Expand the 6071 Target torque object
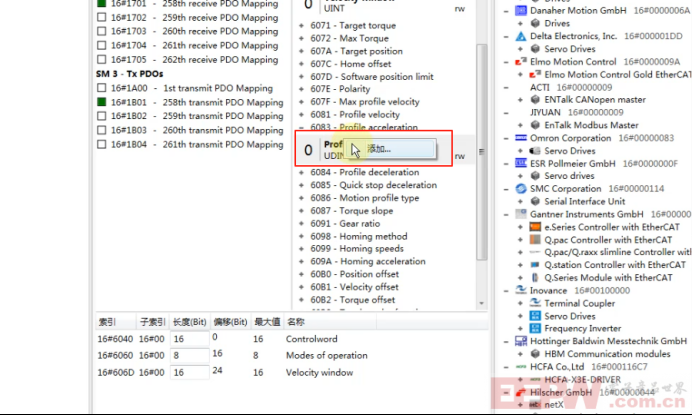This screenshot has height=415, width=692. (301, 26)
